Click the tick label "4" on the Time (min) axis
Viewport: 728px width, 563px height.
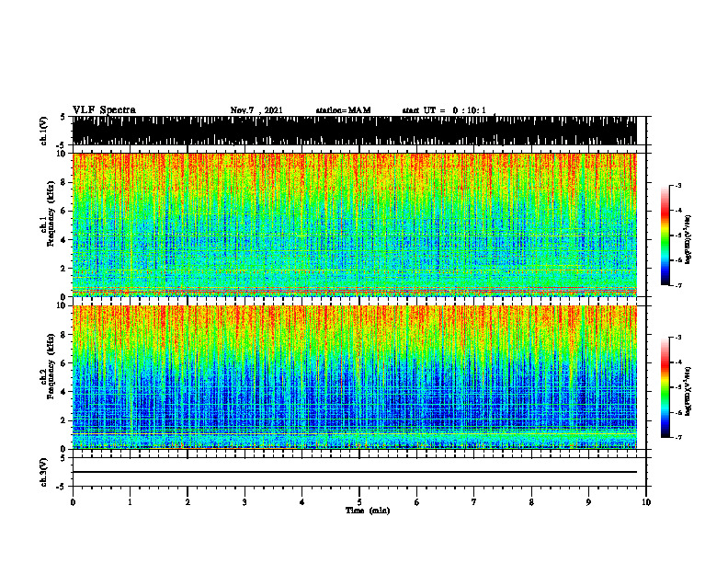[x=302, y=502]
